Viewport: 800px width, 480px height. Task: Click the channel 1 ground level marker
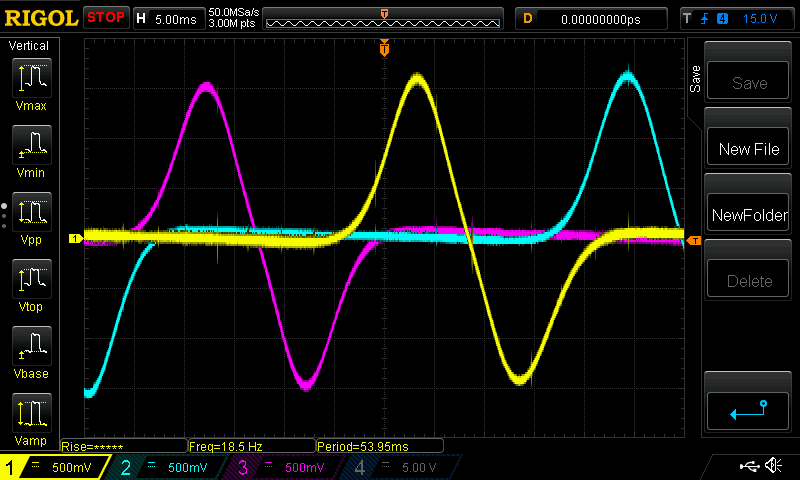coord(76,238)
